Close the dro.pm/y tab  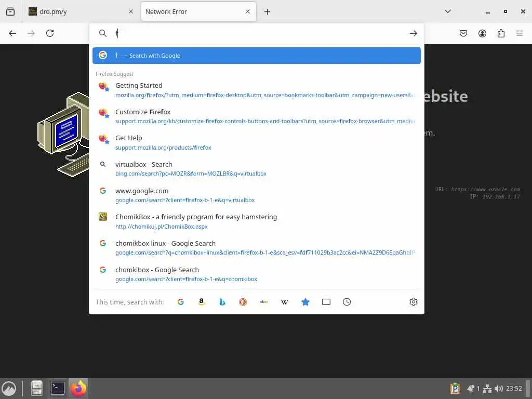point(131,11)
